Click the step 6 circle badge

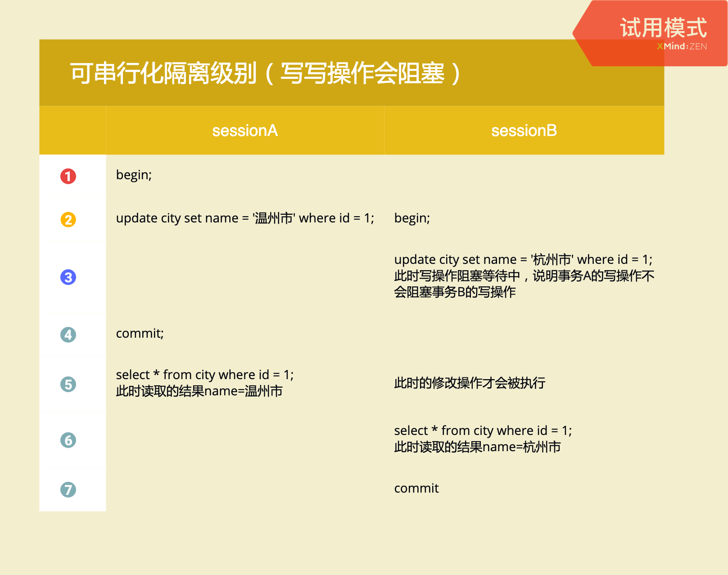click(x=67, y=440)
